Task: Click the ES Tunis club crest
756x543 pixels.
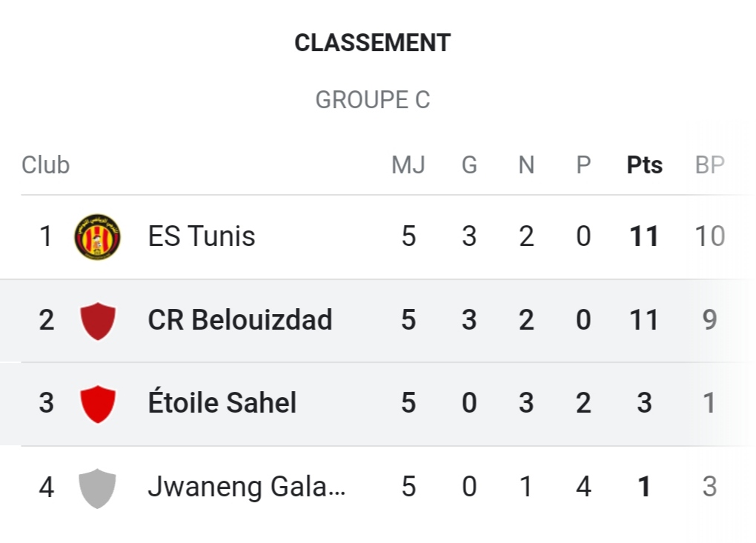Action: [97, 237]
